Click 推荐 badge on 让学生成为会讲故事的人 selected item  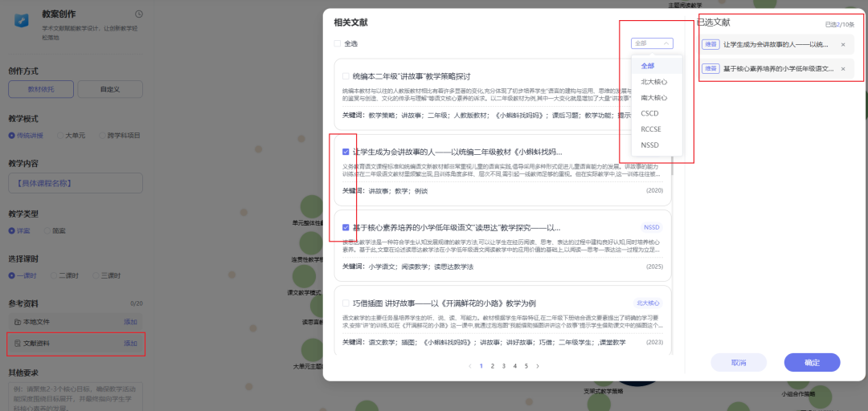coord(710,44)
